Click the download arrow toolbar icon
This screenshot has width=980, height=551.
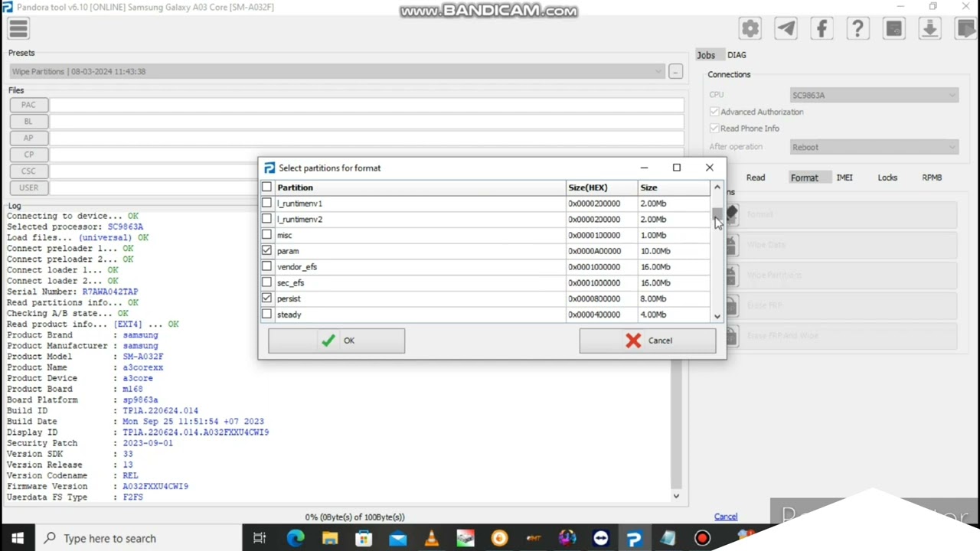pos(929,29)
